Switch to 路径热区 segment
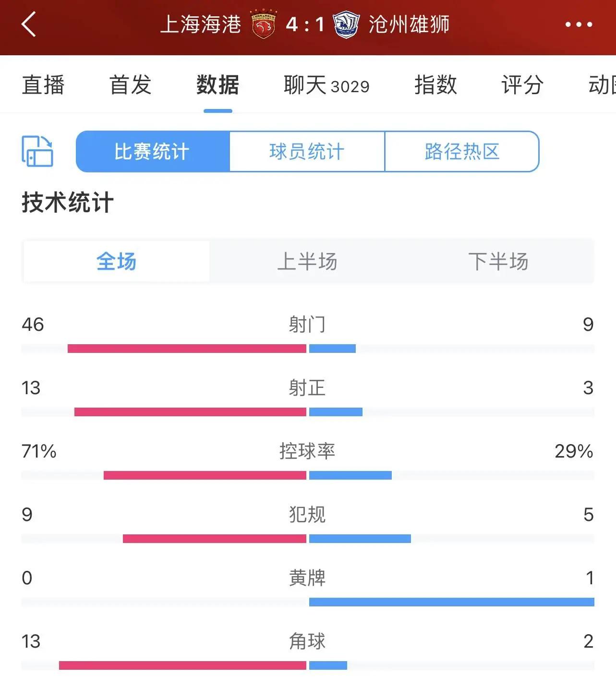The width and height of the screenshot is (616, 688). click(462, 151)
